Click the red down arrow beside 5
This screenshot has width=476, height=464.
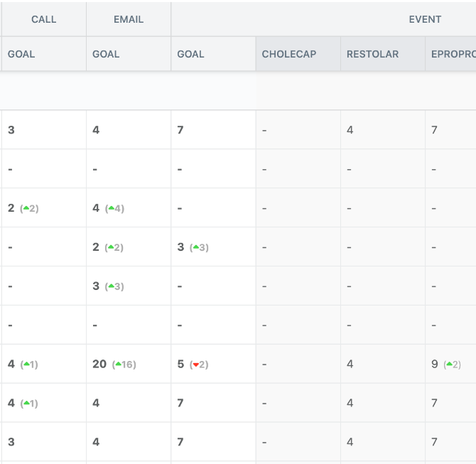195,365
